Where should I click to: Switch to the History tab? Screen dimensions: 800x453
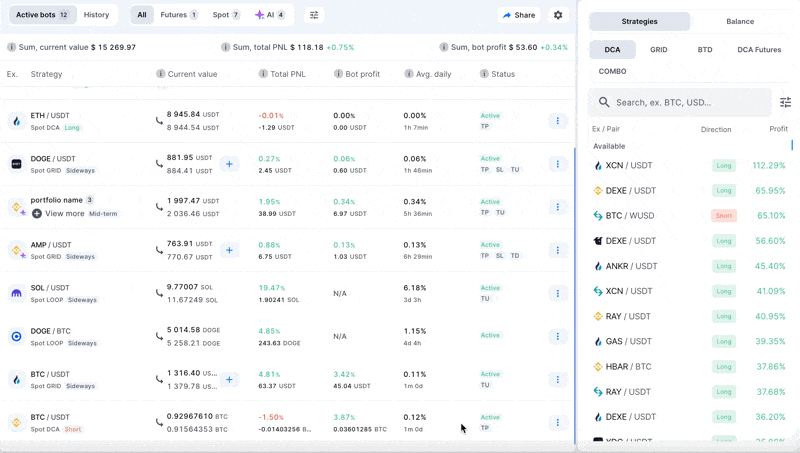(97, 15)
